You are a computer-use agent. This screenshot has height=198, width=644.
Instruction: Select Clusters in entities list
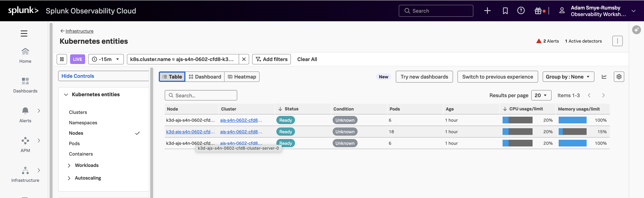tap(78, 112)
